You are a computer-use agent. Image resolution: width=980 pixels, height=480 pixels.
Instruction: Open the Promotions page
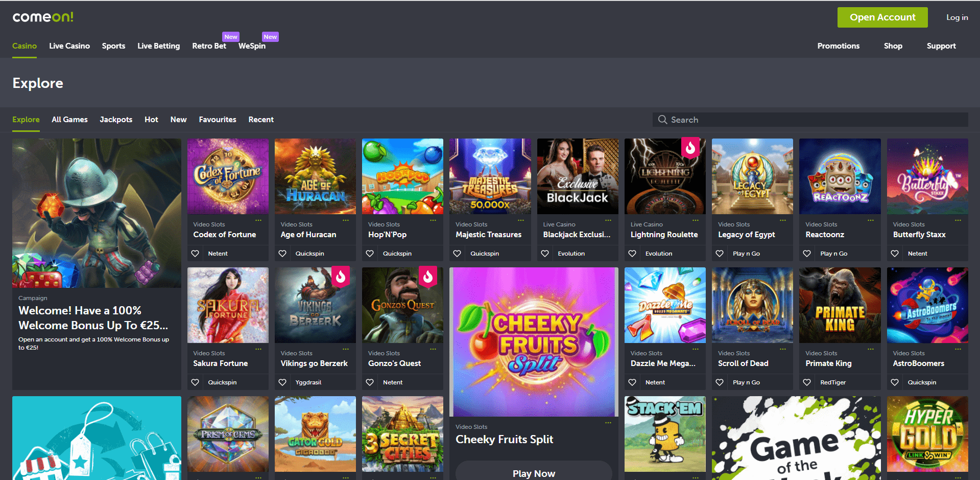point(839,46)
